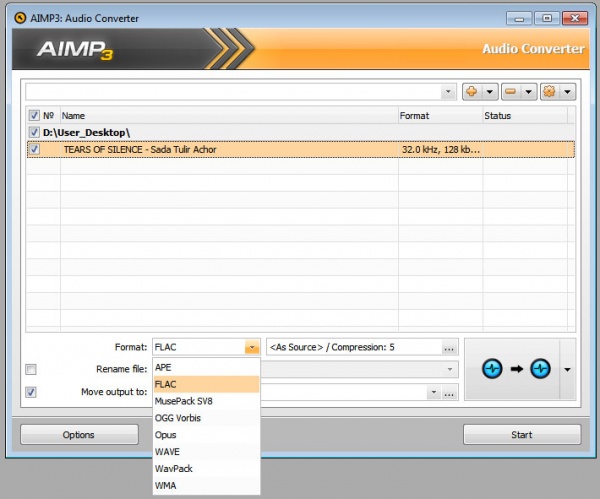Click the № column header
This screenshot has height=499, width=600.
click(x=49, y=116)
